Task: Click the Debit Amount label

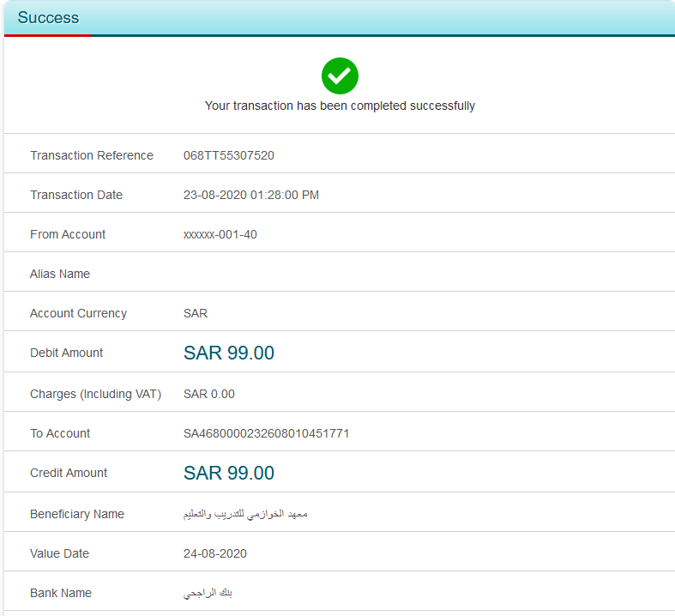Action: (x=66, y=353)
